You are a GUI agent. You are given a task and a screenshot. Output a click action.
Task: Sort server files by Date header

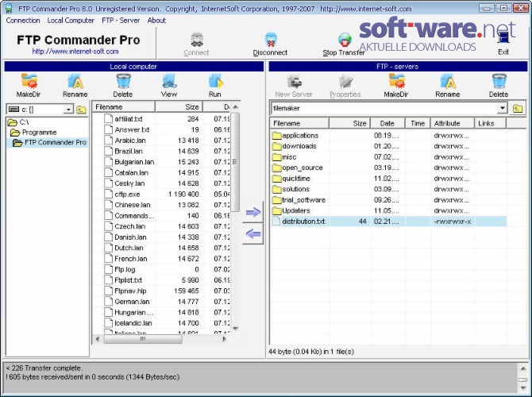pos(387,123)
